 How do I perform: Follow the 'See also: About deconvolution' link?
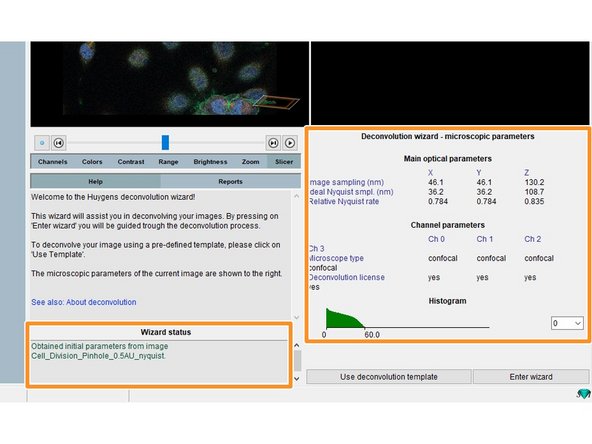[84, 302]
